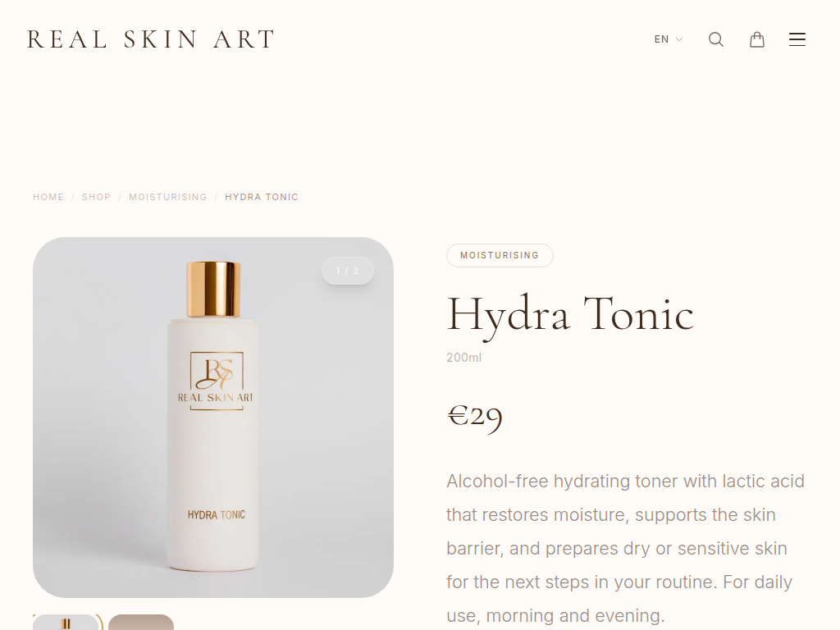Click the main Hydra Tonic bottle image

(x=213, y=418)
